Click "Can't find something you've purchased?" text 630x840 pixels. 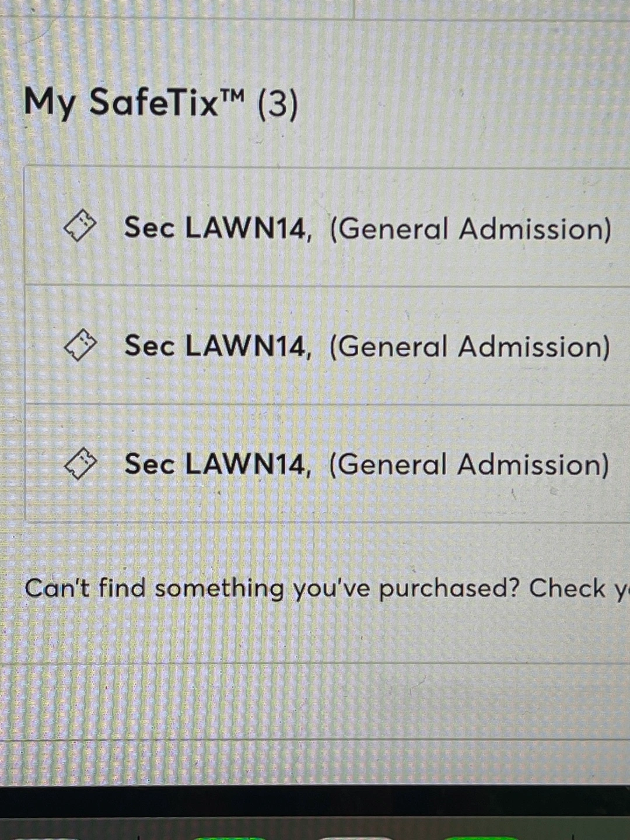click(272, 589)
